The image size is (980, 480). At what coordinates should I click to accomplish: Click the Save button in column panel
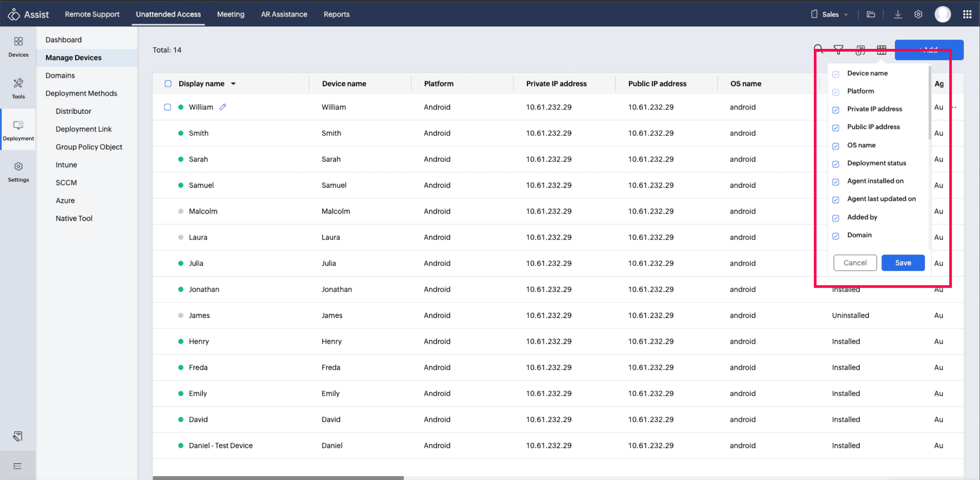pos(903,263)
